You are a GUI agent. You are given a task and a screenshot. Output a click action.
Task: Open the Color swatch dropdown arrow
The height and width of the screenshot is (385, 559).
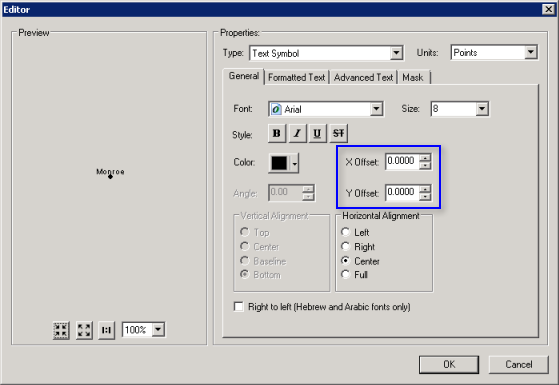294,163
